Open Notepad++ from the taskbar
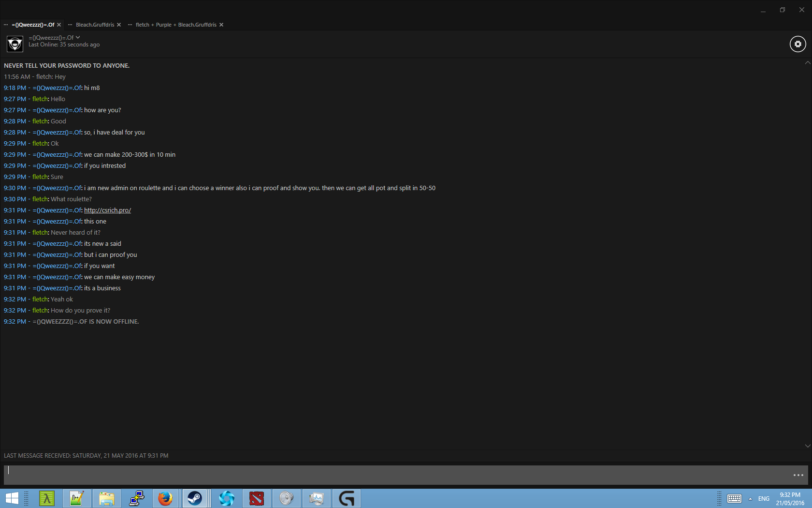The image size is (812, 508). pyautogui.click(x=76, y=498)
